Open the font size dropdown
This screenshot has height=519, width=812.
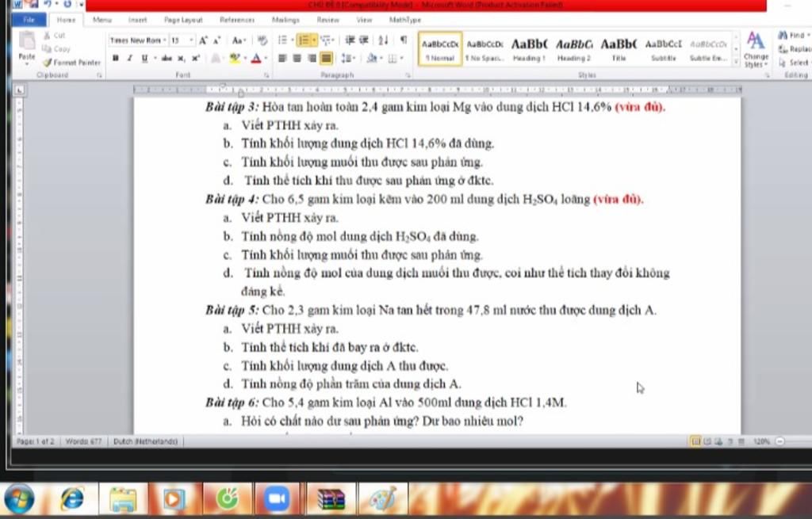pos(191,40)
